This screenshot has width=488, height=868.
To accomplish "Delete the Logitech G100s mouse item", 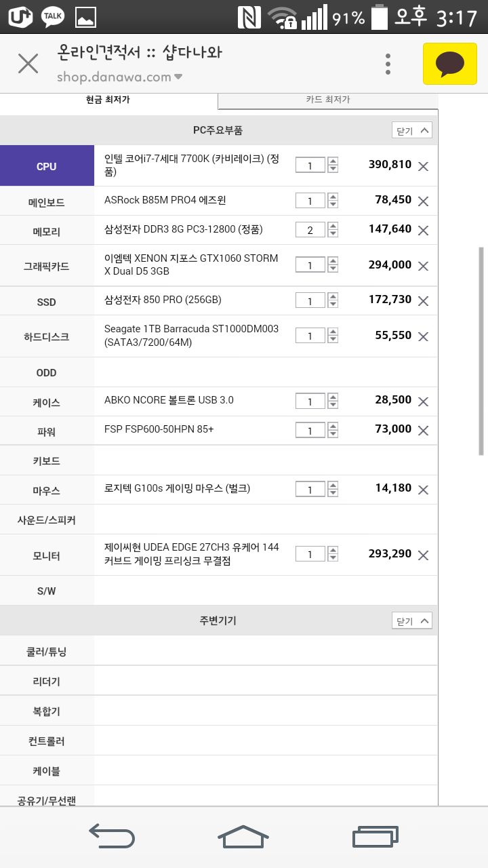I will coord(424,490).
